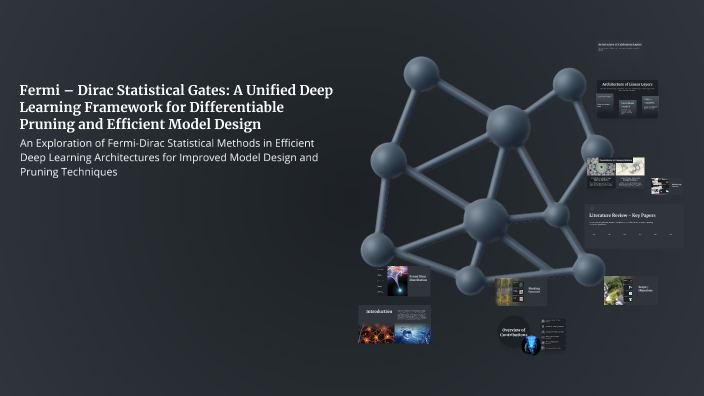Open the Introduction slide thumbnail
The height and width of the screenshot is (396, 704).
[x=394, y=324]
